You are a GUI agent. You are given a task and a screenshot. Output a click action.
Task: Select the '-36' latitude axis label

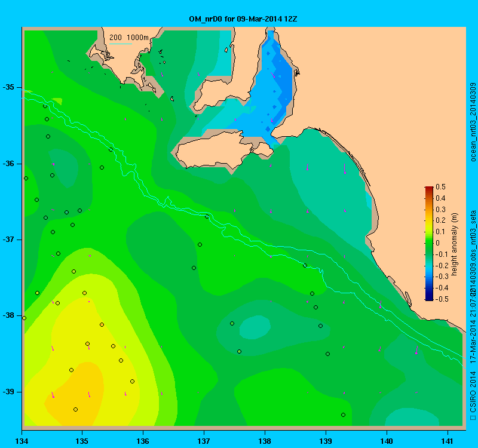[8, 164]
